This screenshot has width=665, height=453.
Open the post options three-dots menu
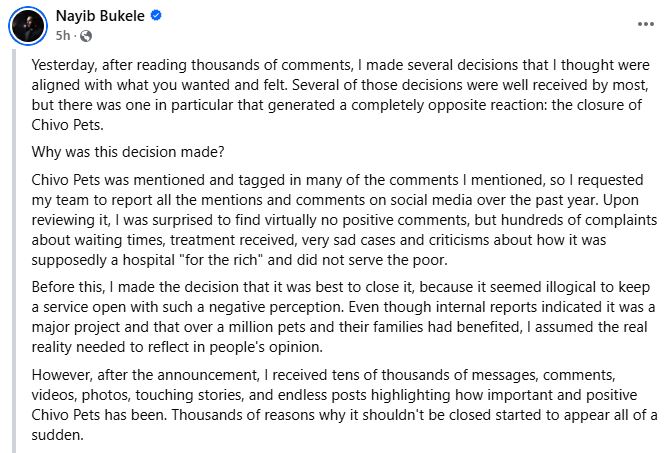tap(645, 24)
